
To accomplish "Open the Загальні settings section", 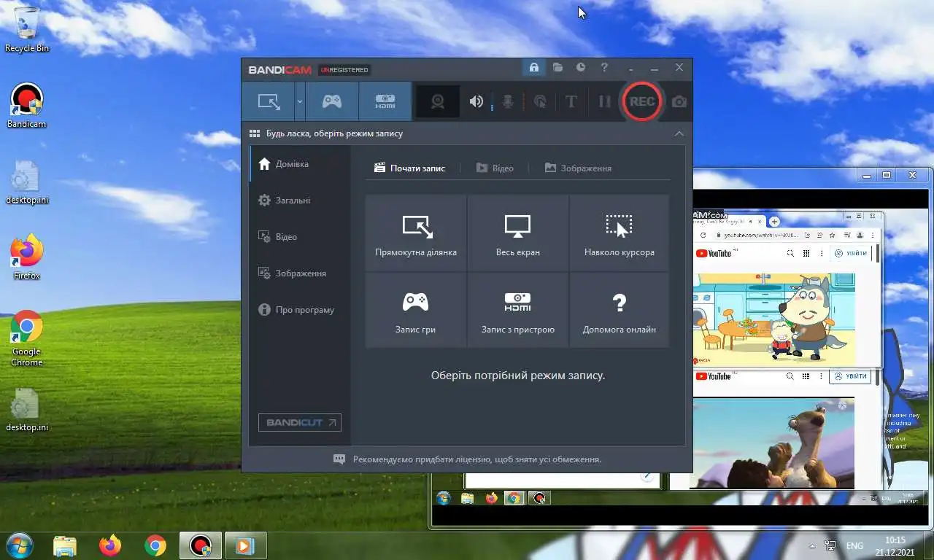I will (300, 201).
